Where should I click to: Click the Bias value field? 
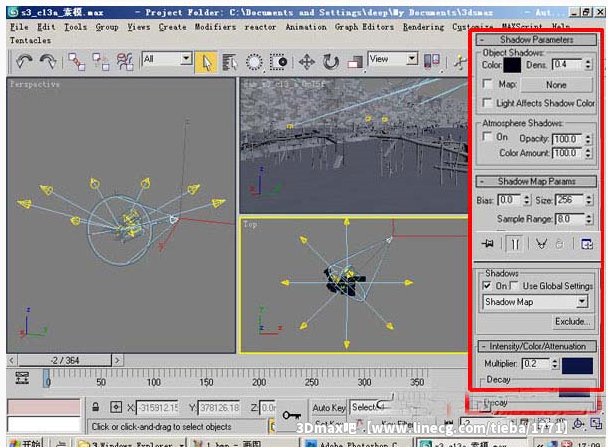click(509, 200)
